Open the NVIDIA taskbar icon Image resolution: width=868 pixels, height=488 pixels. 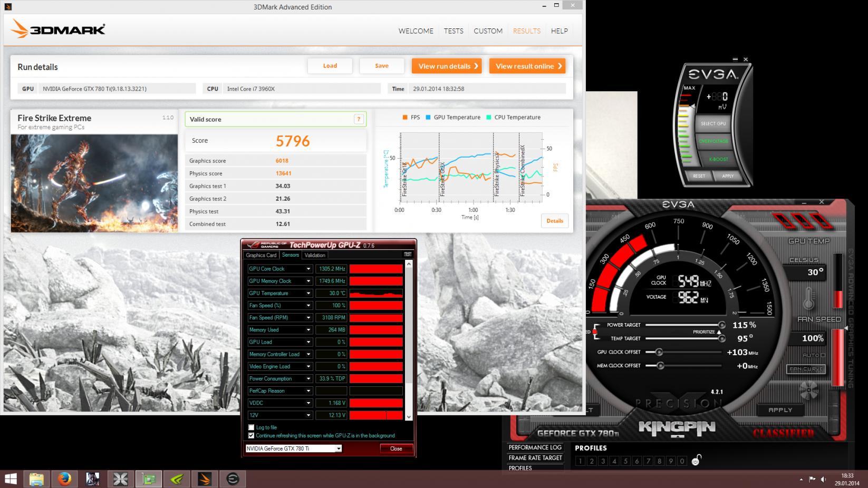[177, 479]
